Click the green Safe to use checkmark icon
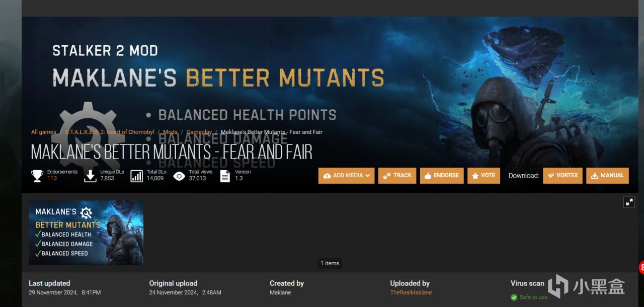 (x=514, y=297)
